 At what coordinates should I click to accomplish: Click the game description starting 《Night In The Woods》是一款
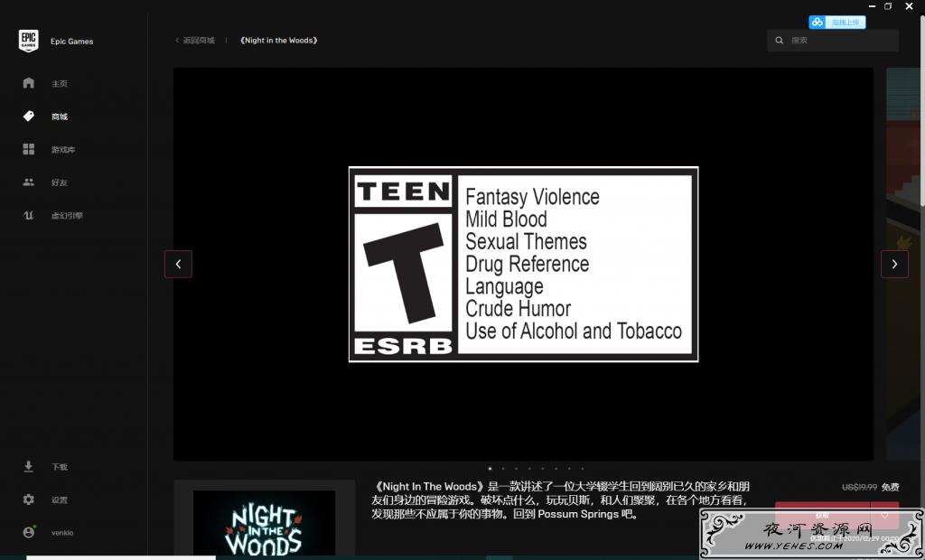(561, 499)
